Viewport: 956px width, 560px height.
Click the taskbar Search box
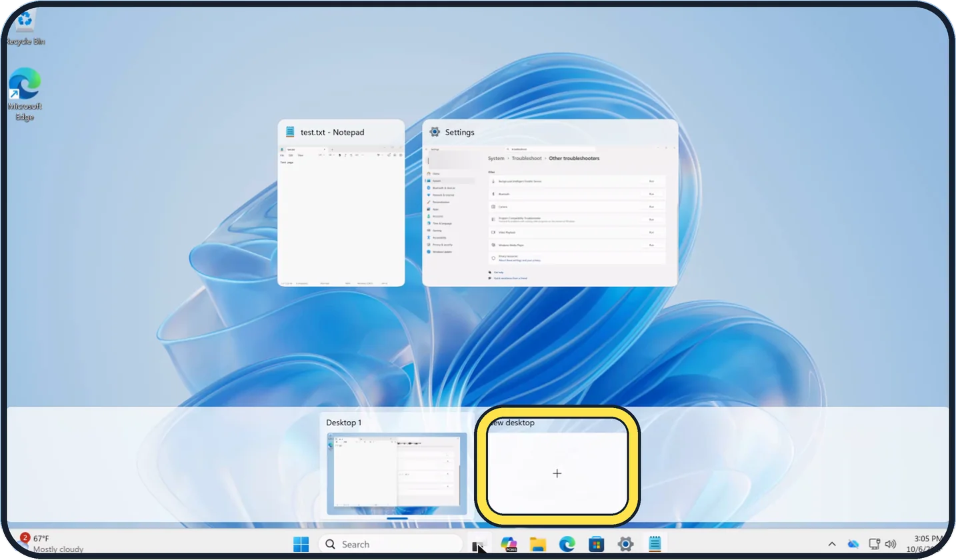click(391, 544)
